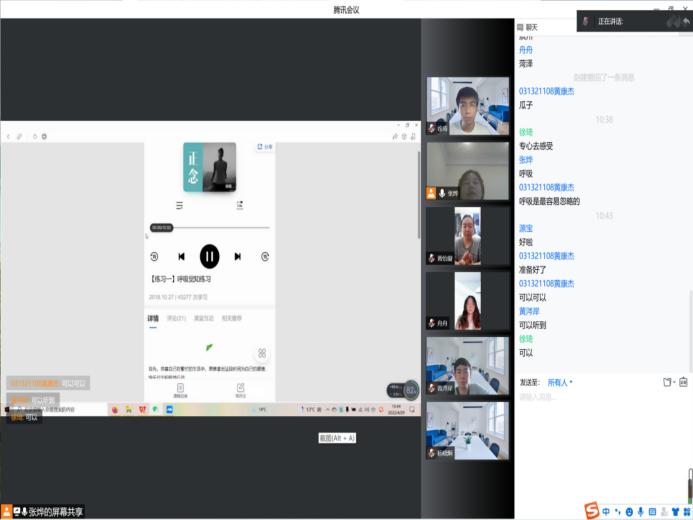Click the Sogou voice input microphone icon

641,511
